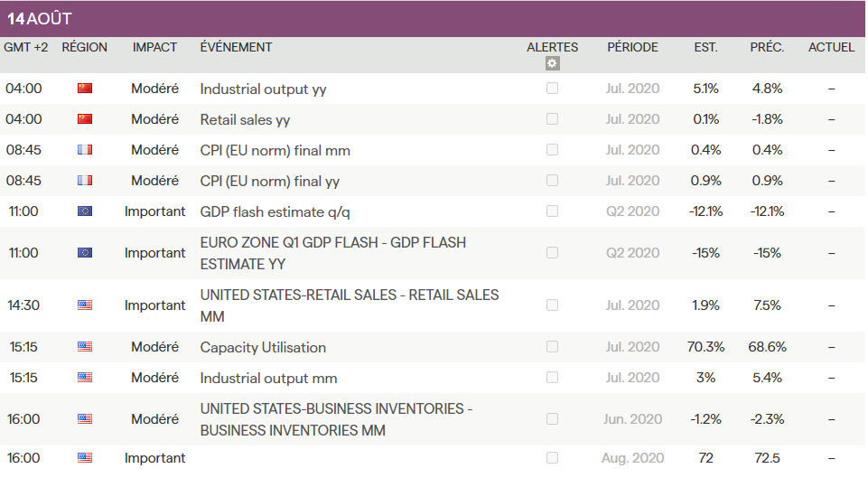Enable alert for Industrial output yy

(552, 89)
